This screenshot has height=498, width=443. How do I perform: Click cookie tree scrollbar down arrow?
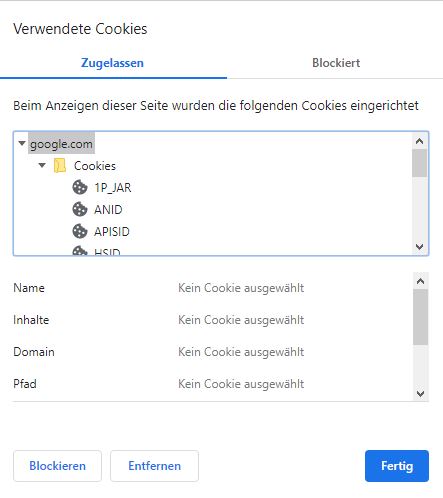pos(419,247)
